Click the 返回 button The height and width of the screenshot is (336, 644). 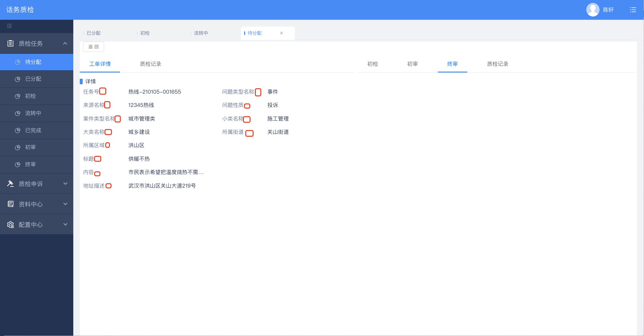coord(93,47)
